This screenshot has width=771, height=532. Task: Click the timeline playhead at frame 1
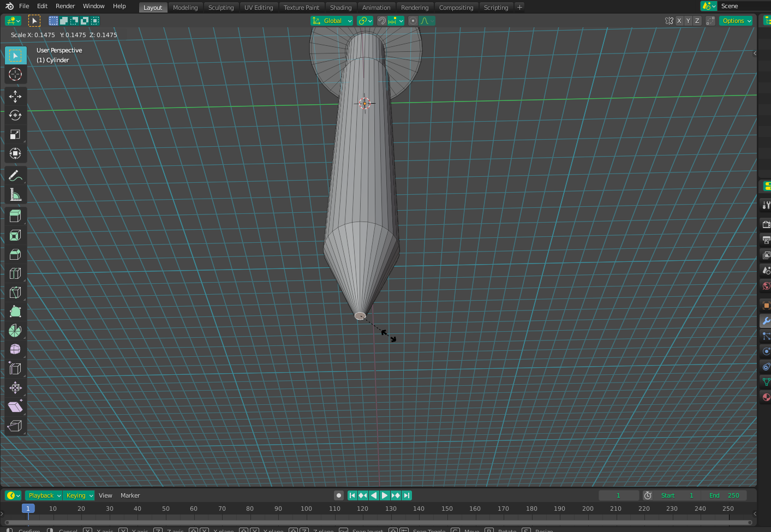tap(28, 508)
